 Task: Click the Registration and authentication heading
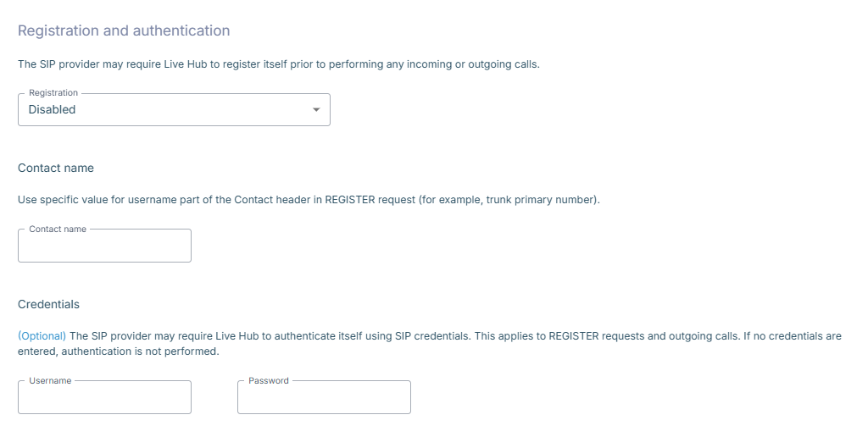click(x=124, y=30)
